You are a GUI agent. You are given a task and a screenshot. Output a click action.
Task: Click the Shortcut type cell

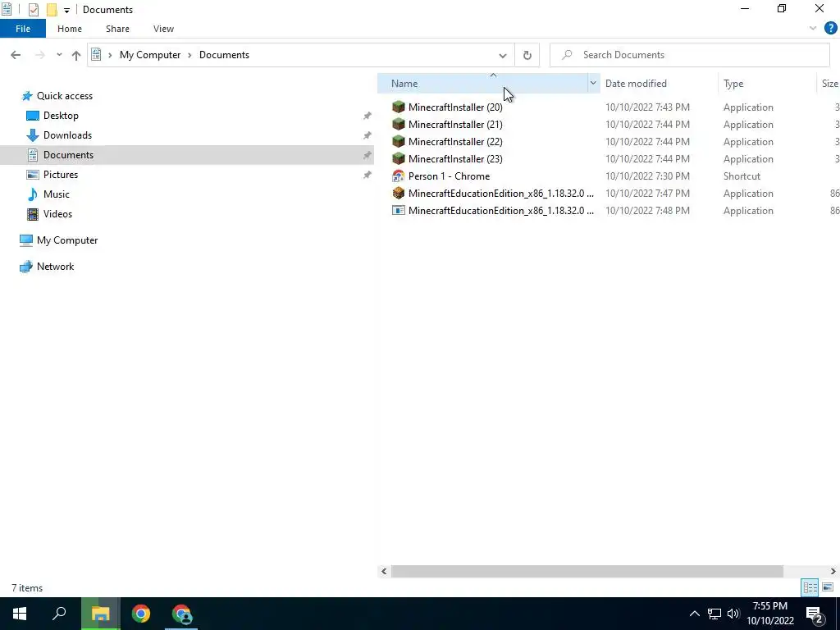click(x=742, y=176)
